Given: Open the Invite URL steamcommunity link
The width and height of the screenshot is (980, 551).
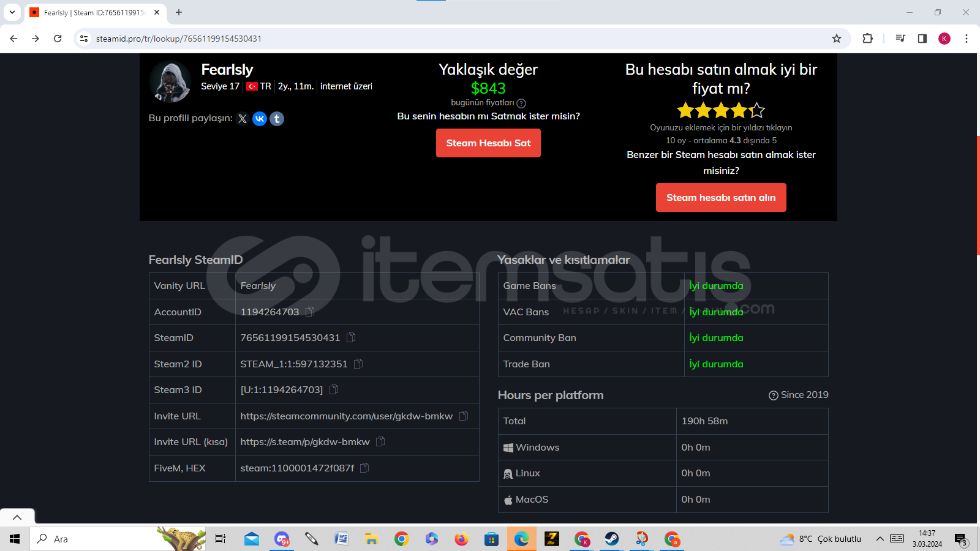Looking at the screenshot, I should pyautogui.click(x=347, y=416).
